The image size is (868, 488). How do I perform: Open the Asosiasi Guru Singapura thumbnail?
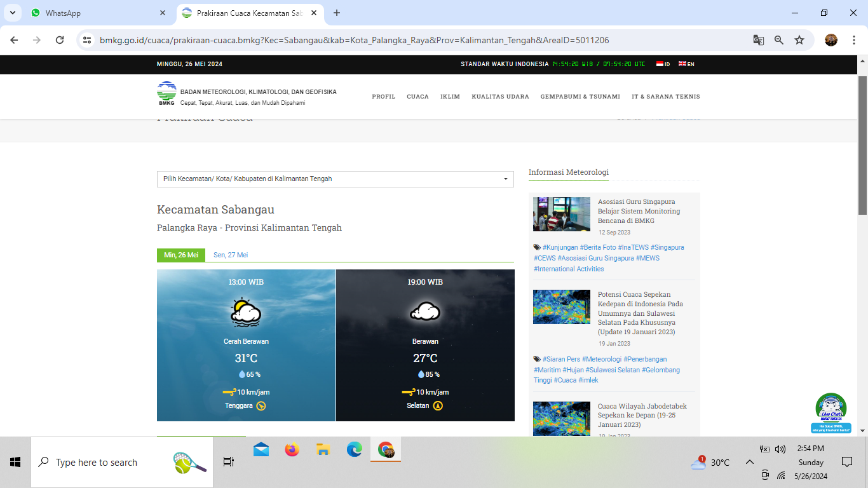click(x=562, y=214)
